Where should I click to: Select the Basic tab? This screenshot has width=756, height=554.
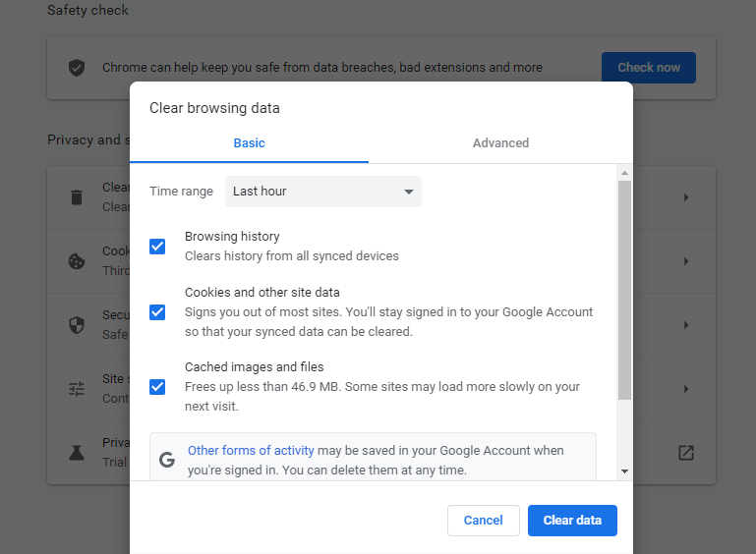[x=249, y=143]
